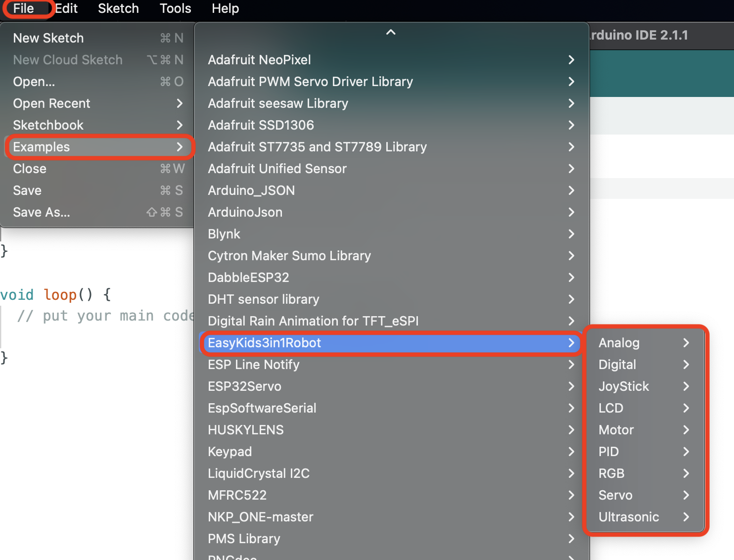Open the Tools menu
This screenshot has width=734, height=560.
click(175, 8)
